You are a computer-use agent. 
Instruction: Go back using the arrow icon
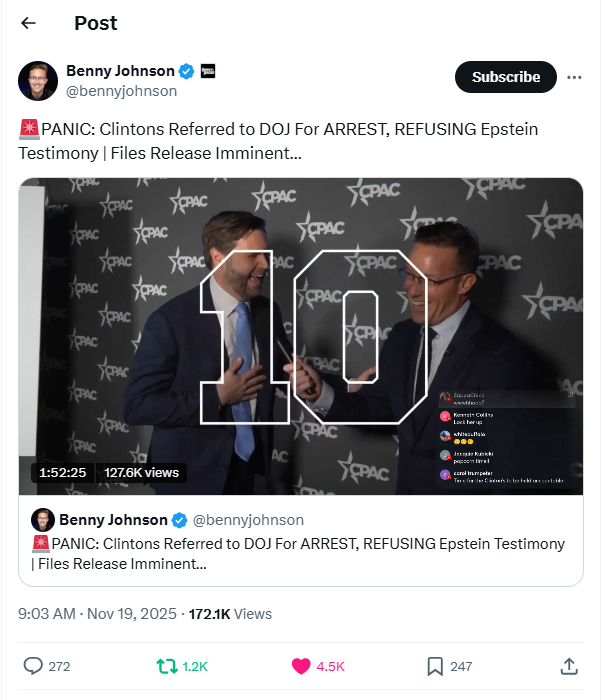[x=28, y=23]
